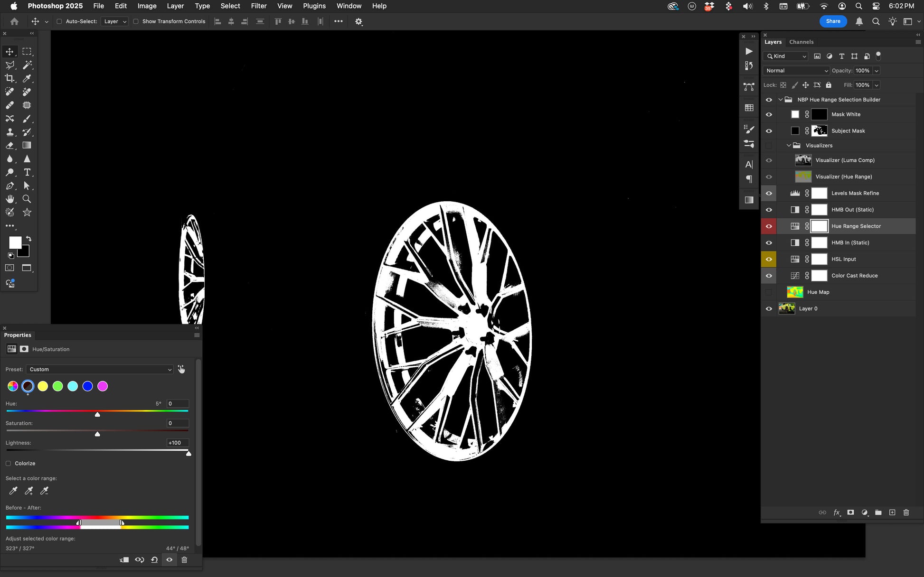Select the Zoom tool
Screen dimensions: 924x577
click(x=27, y=199)
